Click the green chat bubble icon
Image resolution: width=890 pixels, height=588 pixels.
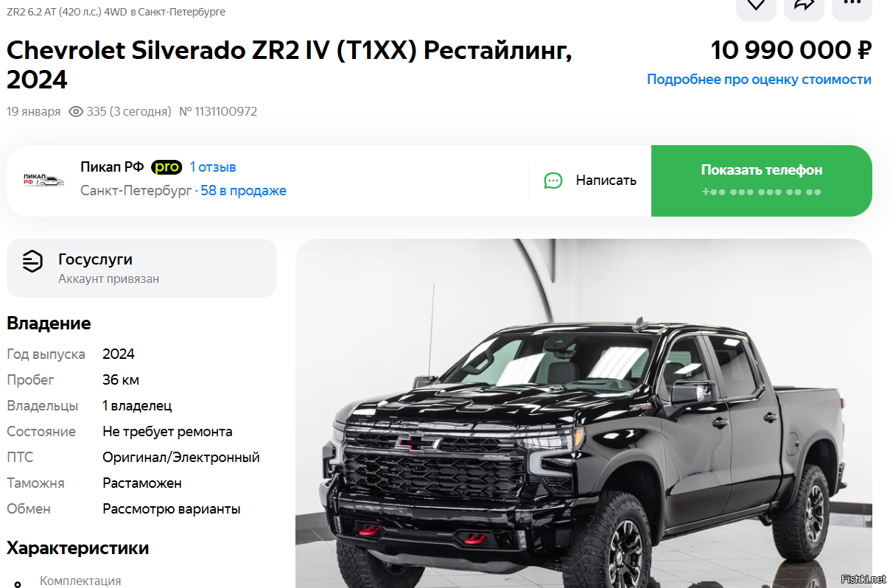click(x=553, y=181)
